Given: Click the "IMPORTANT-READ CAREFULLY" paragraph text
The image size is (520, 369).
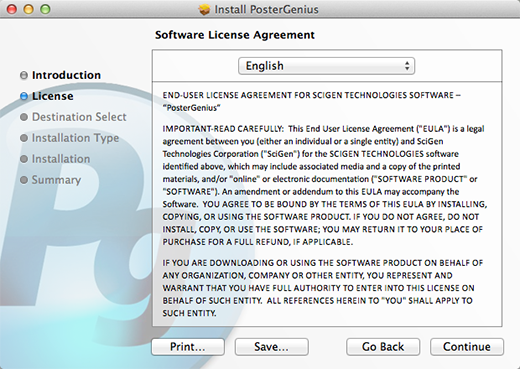Looking at the screenshot, I should [324, 185].
